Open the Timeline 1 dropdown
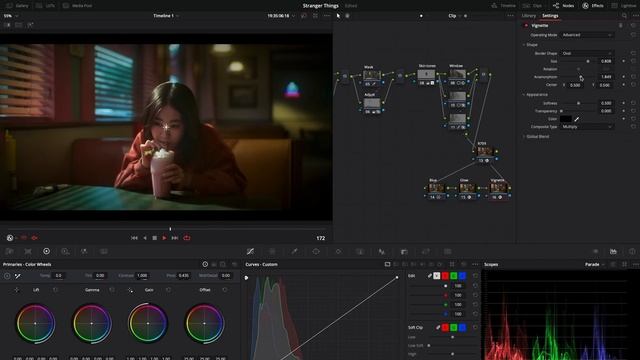640x360 pixels. click(x=166, y=16)
